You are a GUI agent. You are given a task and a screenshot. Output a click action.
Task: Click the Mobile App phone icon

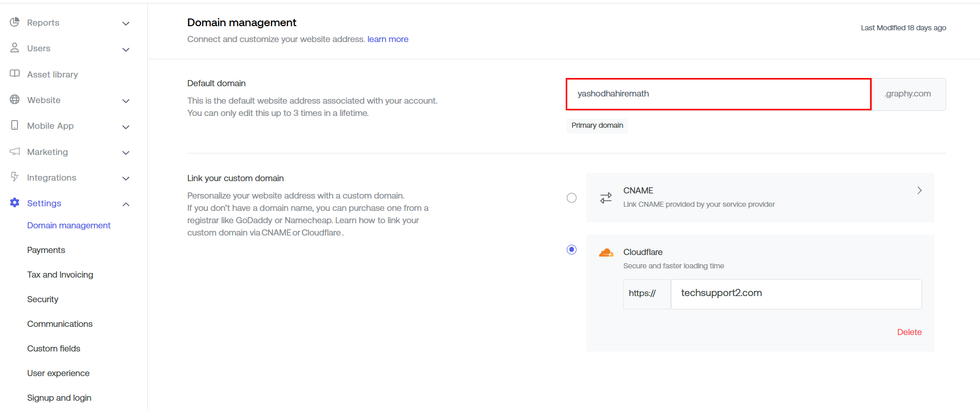click(14, 125)
